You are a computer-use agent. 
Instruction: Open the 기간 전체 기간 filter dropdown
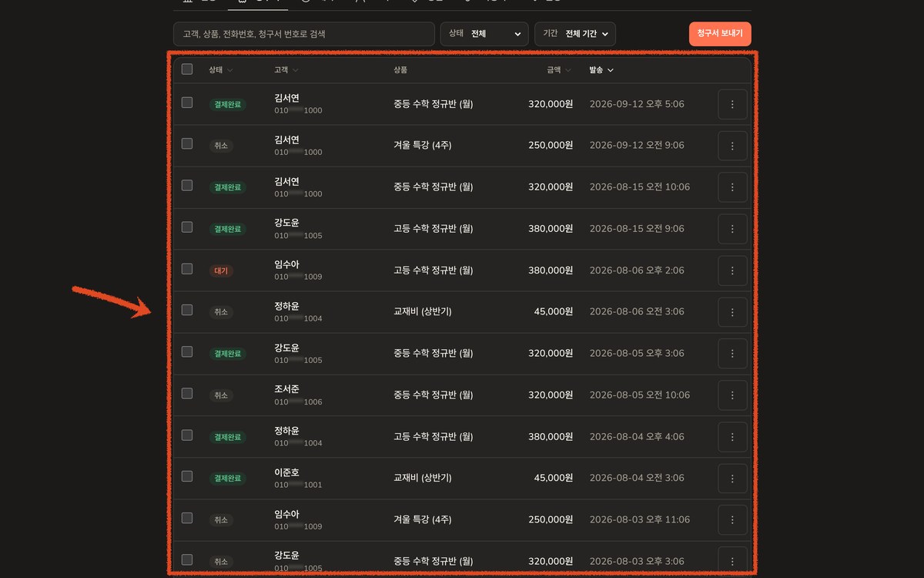point(574,34)
